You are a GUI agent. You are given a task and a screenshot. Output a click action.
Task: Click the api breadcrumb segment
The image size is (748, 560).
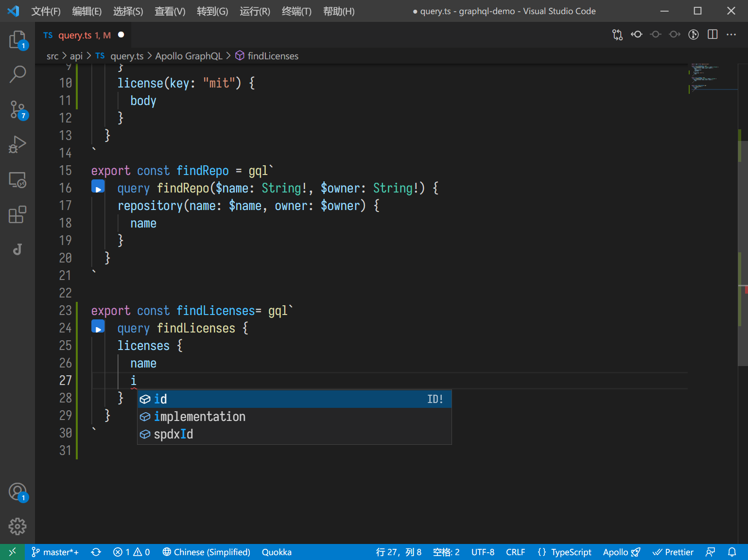76,56
